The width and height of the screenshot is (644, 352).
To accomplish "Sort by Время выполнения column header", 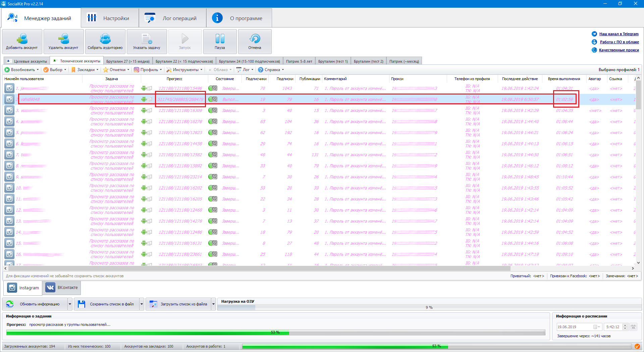I will [564, 79].
